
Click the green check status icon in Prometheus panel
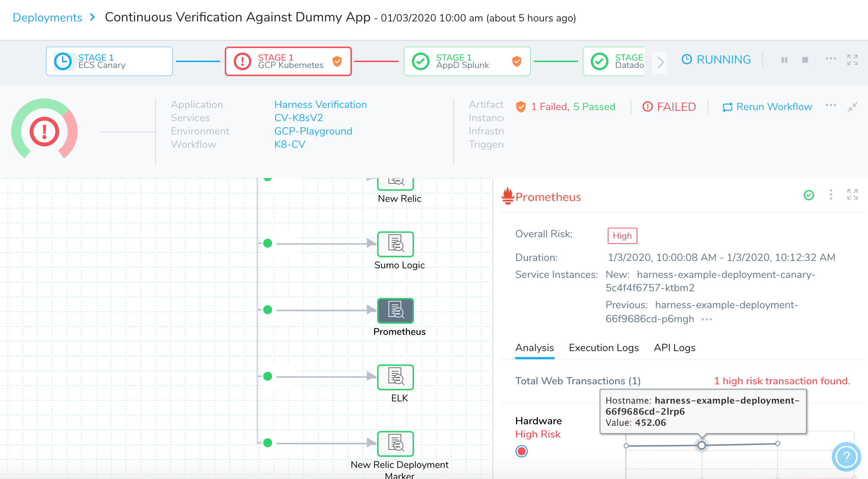pyautogui.click(x=809, y=195)
